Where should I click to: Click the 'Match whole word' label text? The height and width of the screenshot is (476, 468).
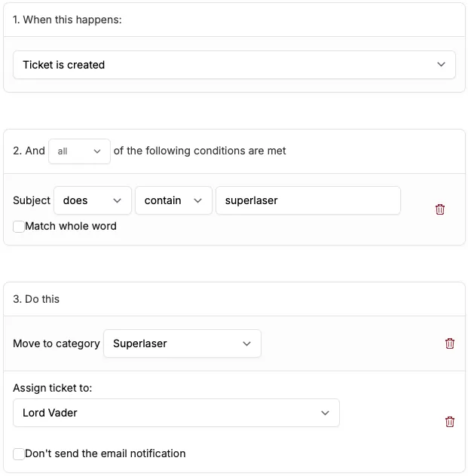pyautogui.click(x=71, y=226)
